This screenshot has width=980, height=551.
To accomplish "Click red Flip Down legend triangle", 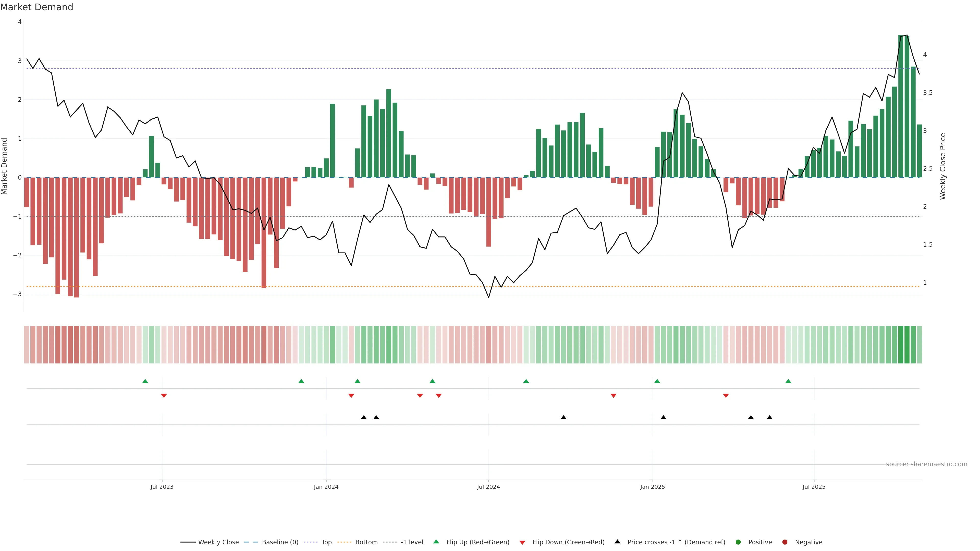I will click(x=522, y=543).
